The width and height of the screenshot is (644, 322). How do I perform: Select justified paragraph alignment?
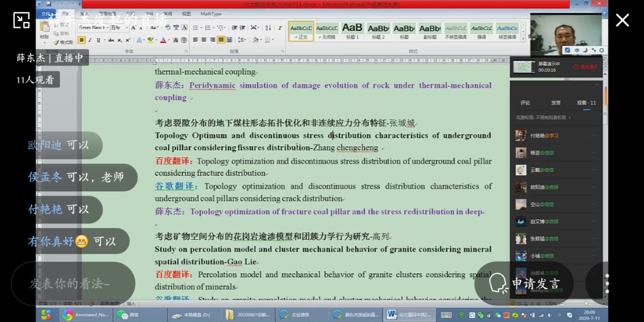[221, 39]
